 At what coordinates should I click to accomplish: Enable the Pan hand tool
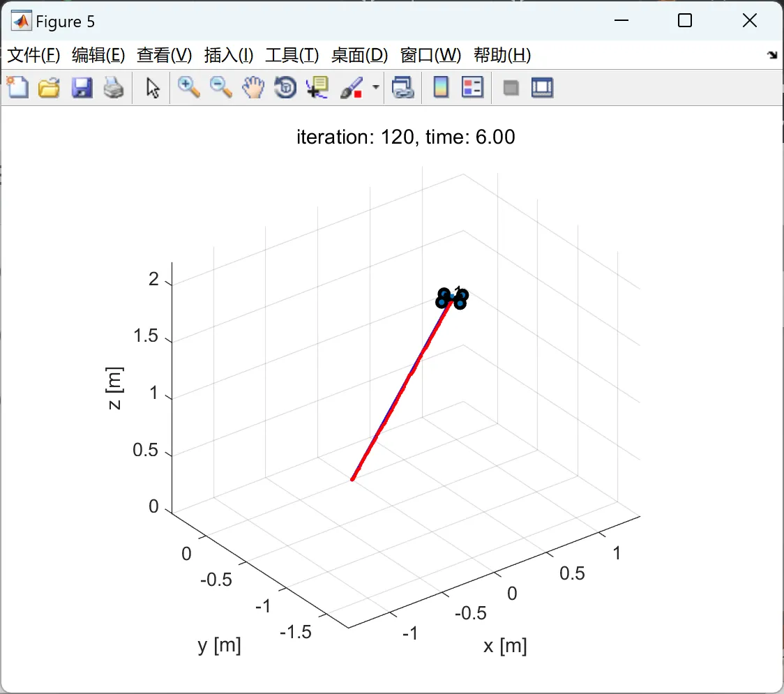pos(253,87)
